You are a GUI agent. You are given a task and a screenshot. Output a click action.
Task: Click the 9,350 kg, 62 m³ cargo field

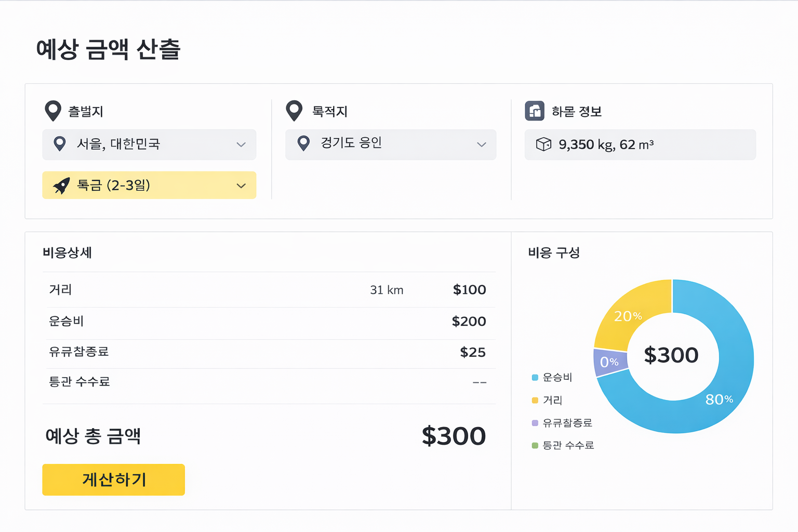pos(640,144)
